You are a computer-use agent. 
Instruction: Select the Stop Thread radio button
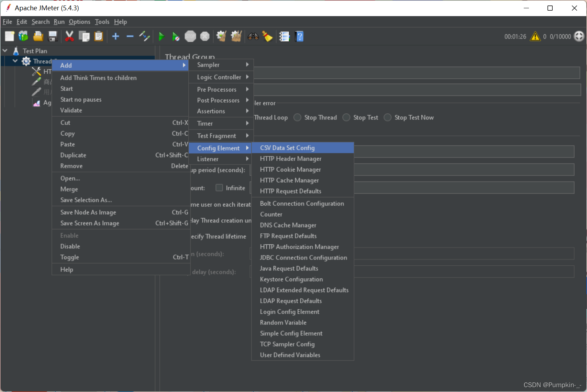(x=297, y=117)
